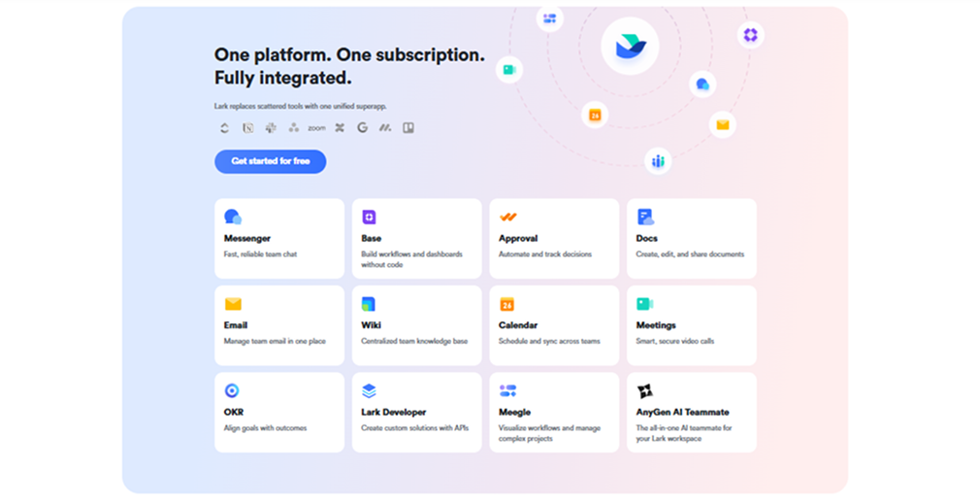Screen dimensions: 980x503
Task: Click the Zoom logo in tools row
Action: (316, 127)
